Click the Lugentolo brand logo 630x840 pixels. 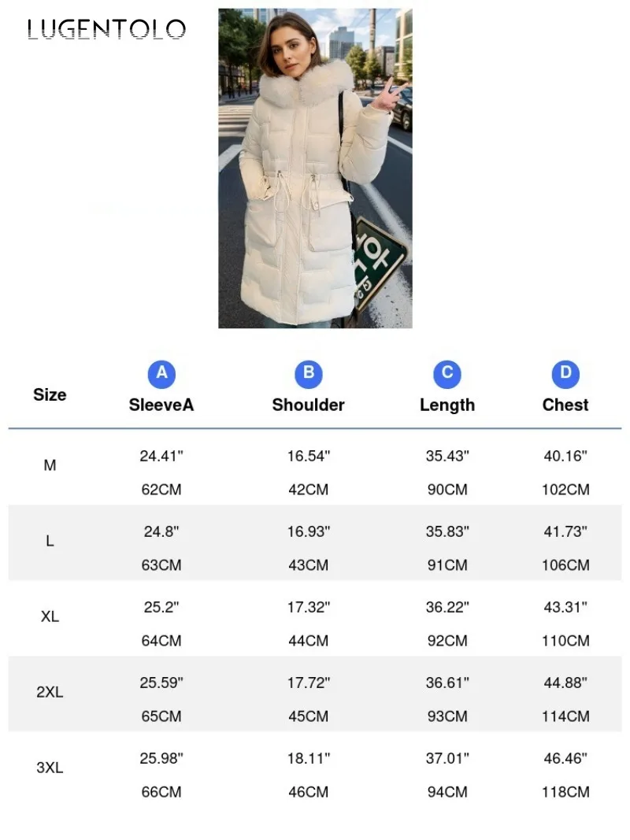106,30
